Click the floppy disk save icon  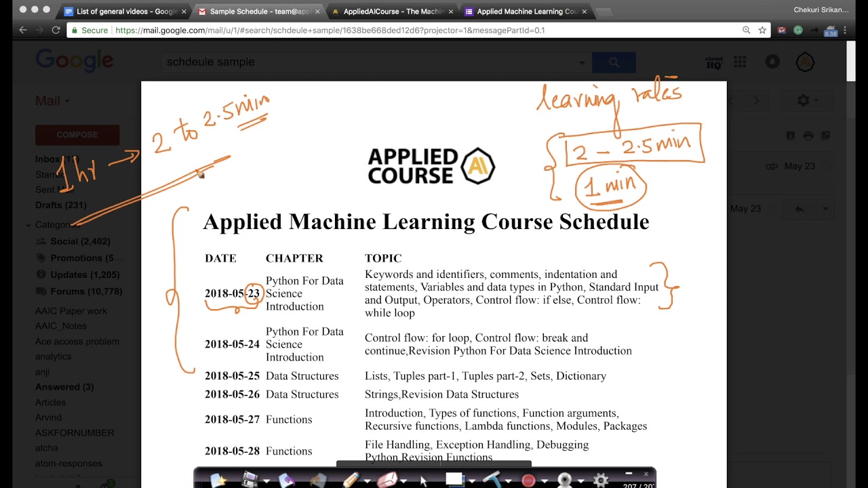(250, 480)
